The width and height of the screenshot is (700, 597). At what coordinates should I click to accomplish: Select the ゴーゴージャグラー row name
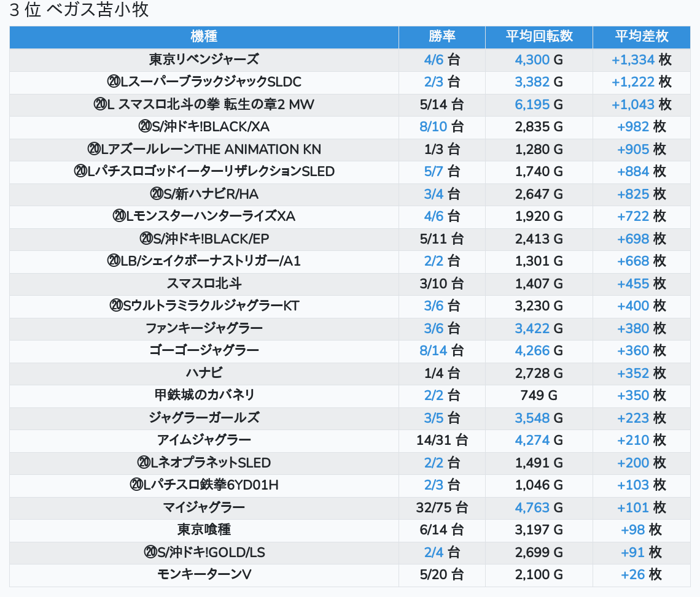click(x=204, y=350)
